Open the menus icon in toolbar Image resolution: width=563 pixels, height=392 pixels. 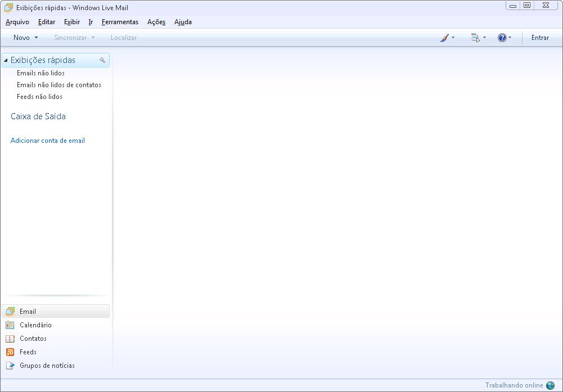pos(475,38)
